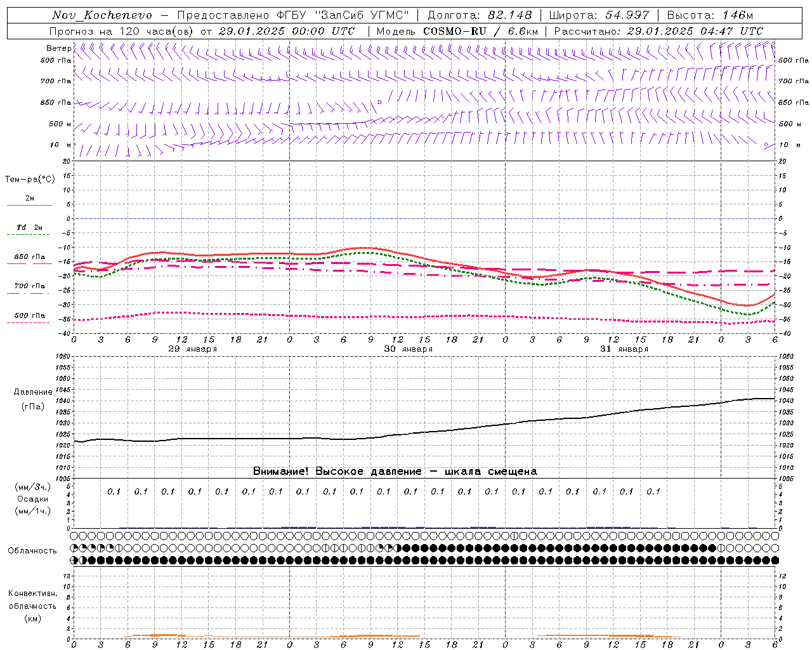Image resolution: width=812 pixels, height=650 pixels.
Task: Click the diamond wind marker at 10 м level
Action: point(766,145)
